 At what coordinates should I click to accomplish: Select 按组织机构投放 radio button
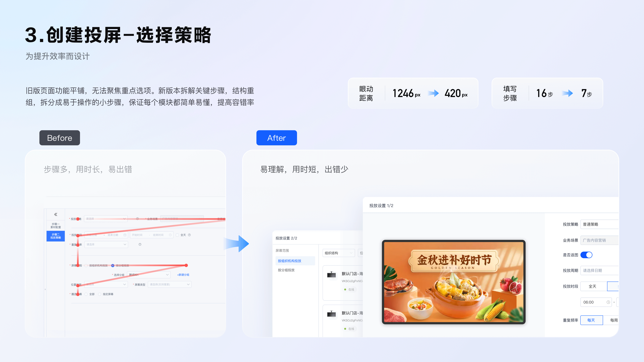pos(86,265)
